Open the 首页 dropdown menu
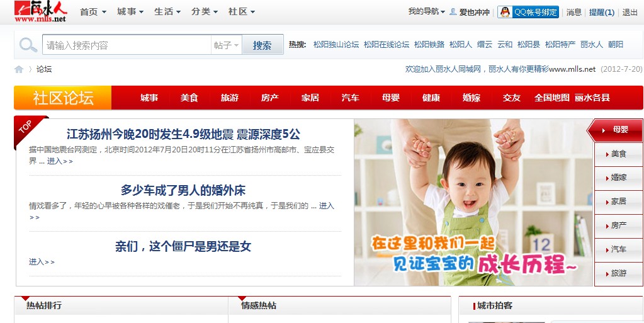This screenshot has height=323, width=644. point(93,12)
